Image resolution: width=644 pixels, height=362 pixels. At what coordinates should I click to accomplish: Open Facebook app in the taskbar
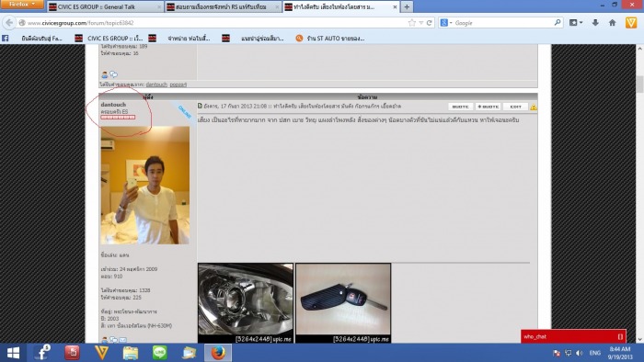(x=42, y=353)
